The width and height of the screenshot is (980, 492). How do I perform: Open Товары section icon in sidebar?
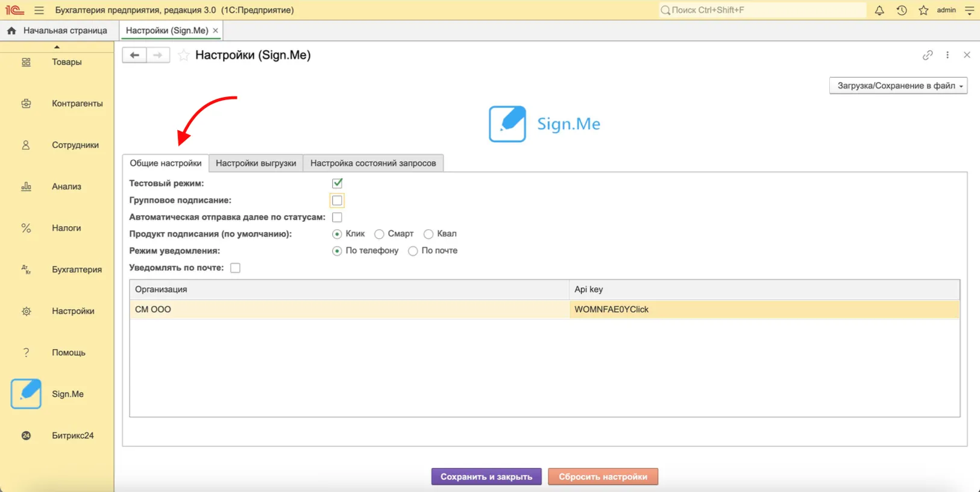26,62
